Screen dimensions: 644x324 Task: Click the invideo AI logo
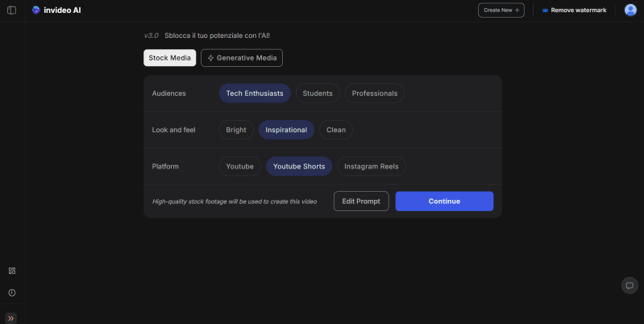point(56,10)
